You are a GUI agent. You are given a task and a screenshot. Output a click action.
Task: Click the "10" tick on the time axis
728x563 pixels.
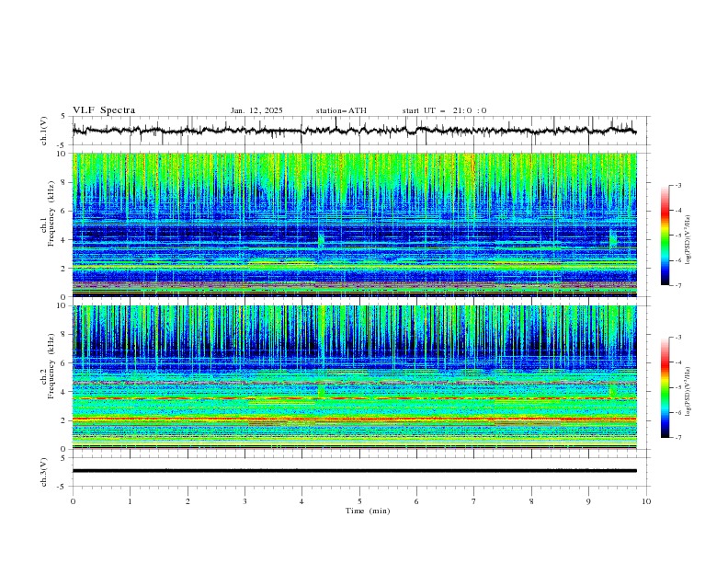(646, 501)
